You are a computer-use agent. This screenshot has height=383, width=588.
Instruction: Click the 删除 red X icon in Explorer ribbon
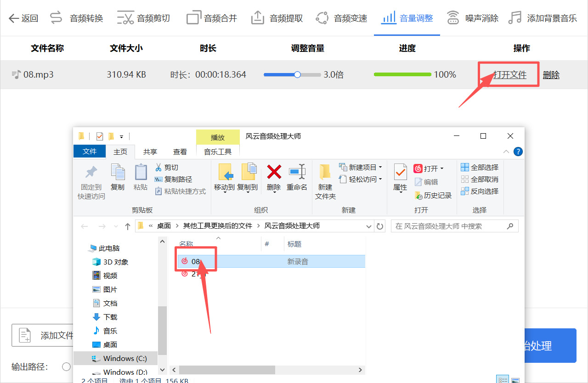pyautogui.click(x=273, y=172)
